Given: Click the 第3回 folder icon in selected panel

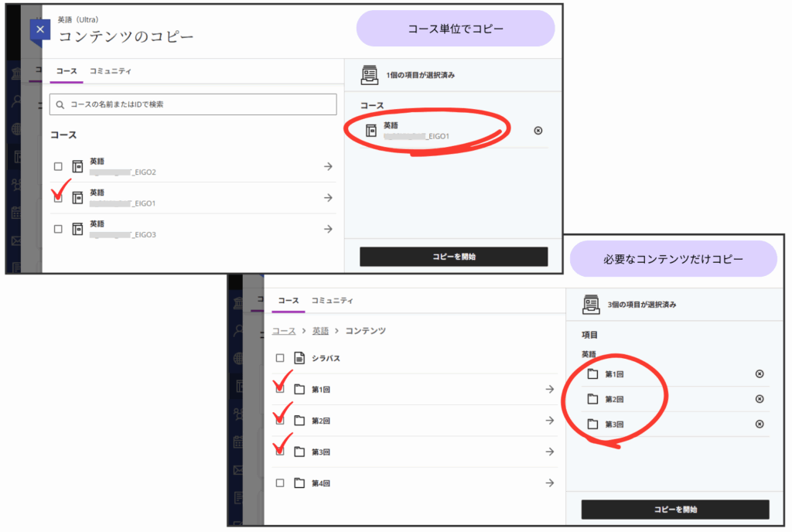Looking at the screenshot, I should click(x=593, y=424).
